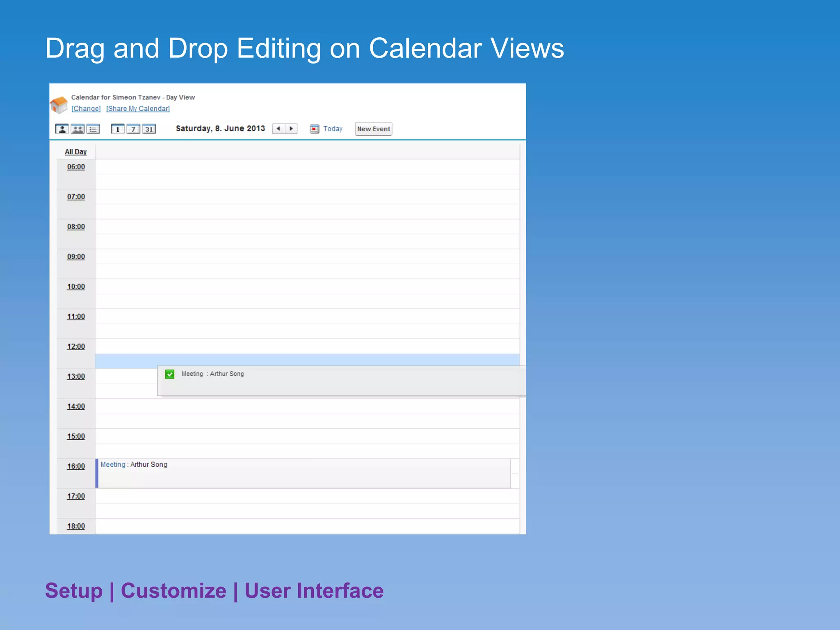Click the Calendar for Simeon Tzanev title
The height and width of the screenshot is (630, 840).
coord(133,97)
